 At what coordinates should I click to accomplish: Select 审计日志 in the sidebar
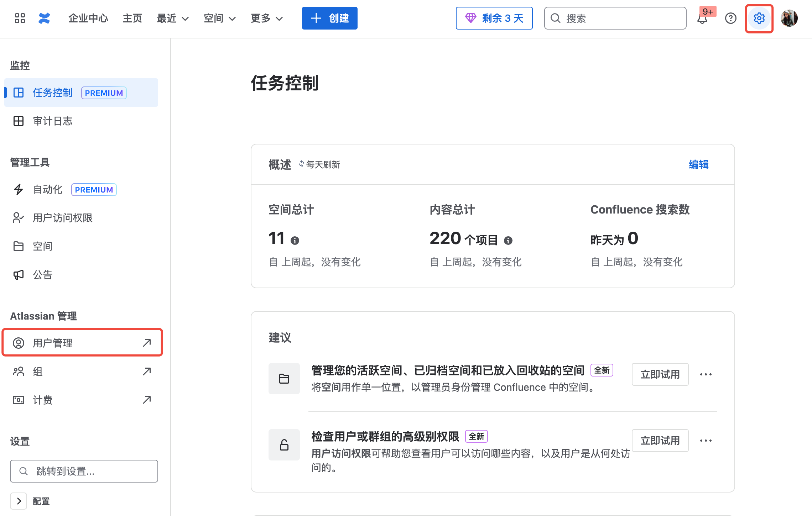(x=81, y=121)
